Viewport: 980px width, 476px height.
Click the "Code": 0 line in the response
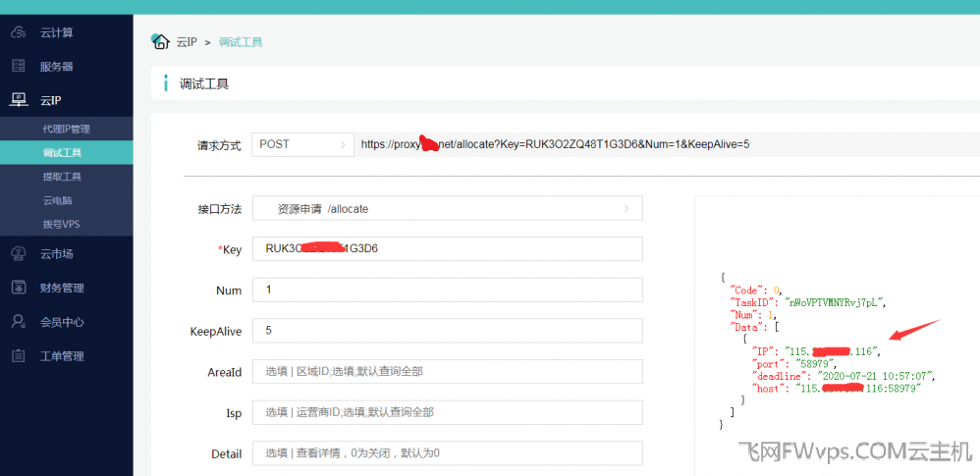(x=757, y=290)
